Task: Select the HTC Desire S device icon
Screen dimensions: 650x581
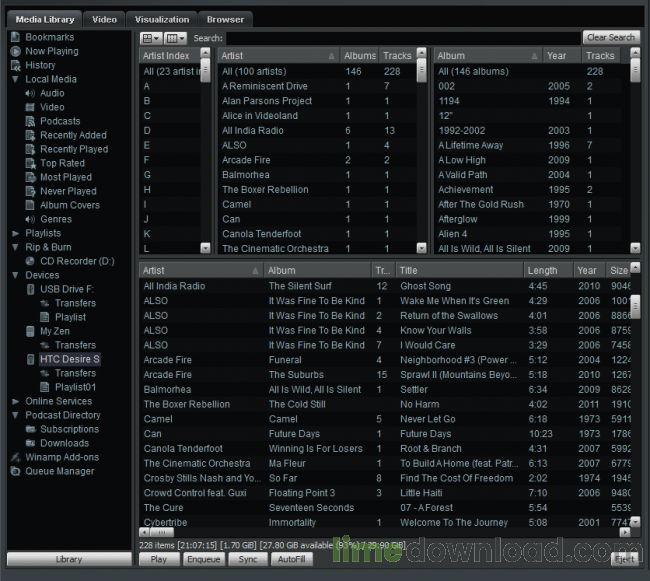Action: tap(30, 359)
